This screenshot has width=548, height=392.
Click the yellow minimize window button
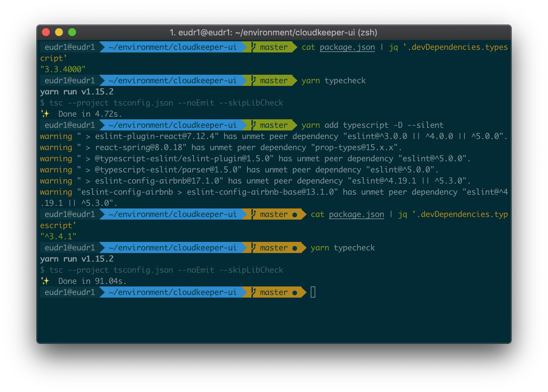[x=59, y=32]
